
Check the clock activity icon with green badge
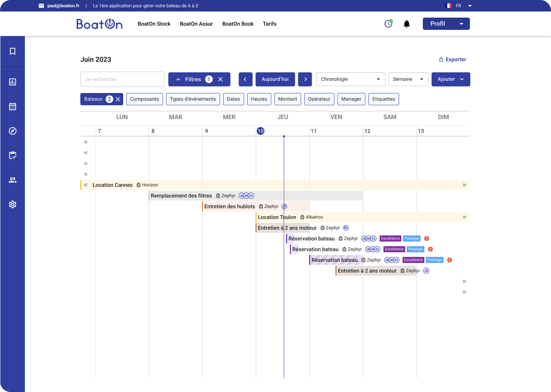[388, 24]
